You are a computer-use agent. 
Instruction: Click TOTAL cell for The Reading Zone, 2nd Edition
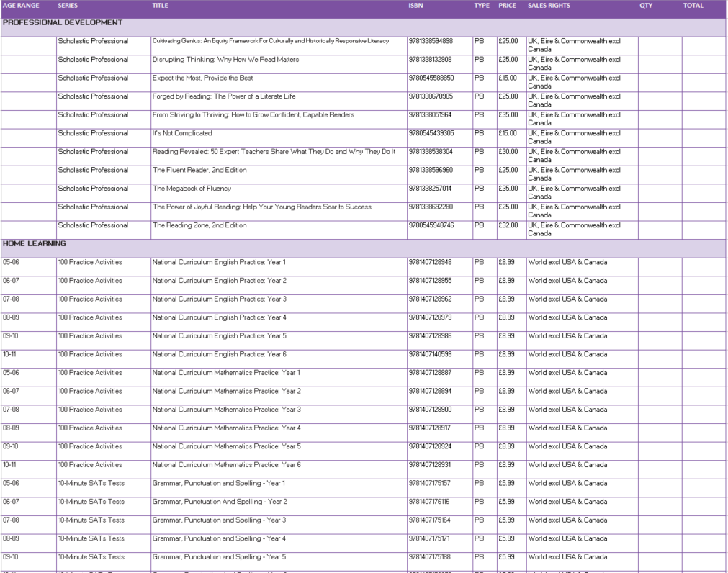pos(704,230)
